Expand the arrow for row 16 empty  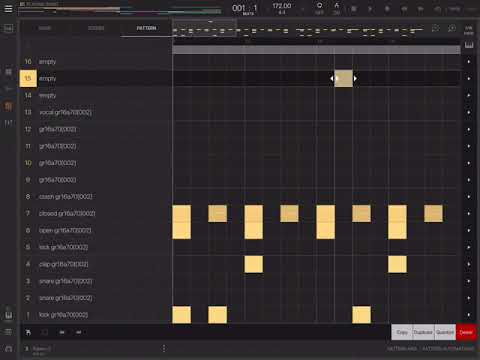tap(469, 62)
